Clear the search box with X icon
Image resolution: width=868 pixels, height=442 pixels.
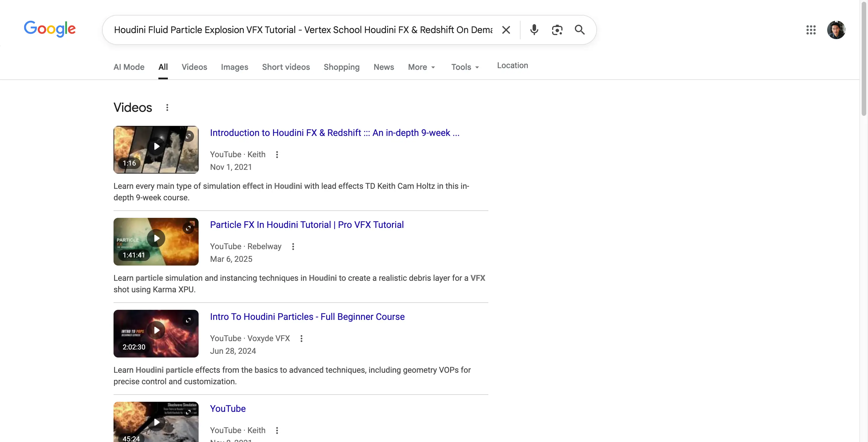click(x=506, y=30)
